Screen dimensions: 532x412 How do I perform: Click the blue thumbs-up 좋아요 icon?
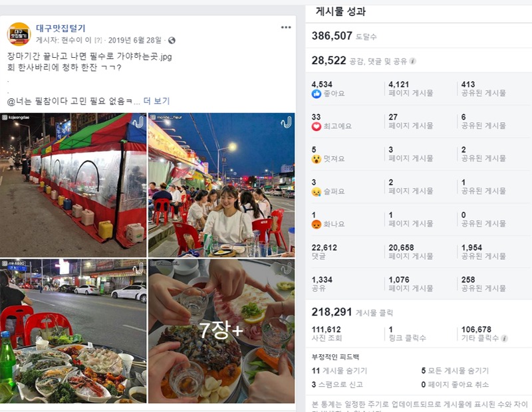click(x=317, y=94)
